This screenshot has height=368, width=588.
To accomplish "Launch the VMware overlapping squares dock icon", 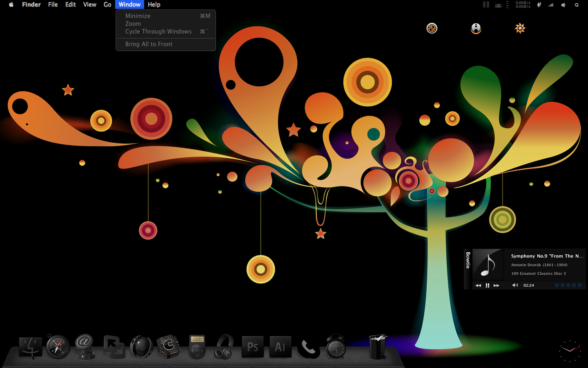I will [x=114, y=347].
